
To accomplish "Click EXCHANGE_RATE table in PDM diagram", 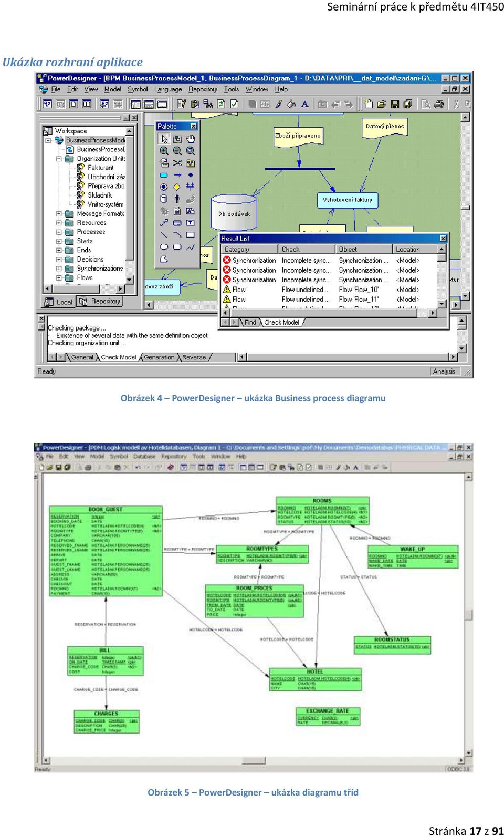I will click(328, 717).
